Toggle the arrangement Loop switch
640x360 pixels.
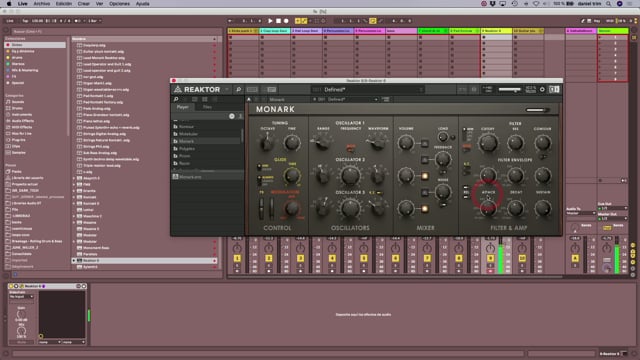(x=372, y=21)
